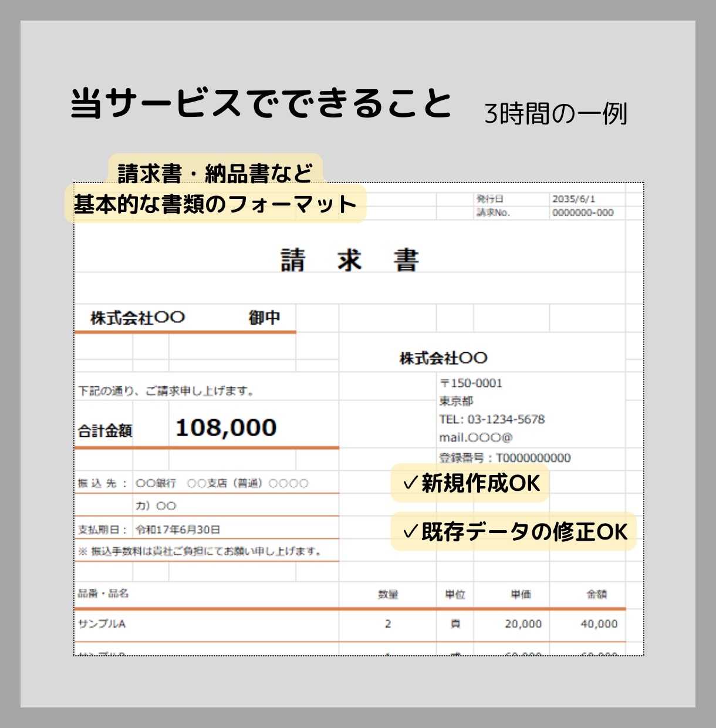The height and width of the screenshot is (728, 716).
Task: Click the ✓既存データの修正OK label
Action: tap(515, 532)
